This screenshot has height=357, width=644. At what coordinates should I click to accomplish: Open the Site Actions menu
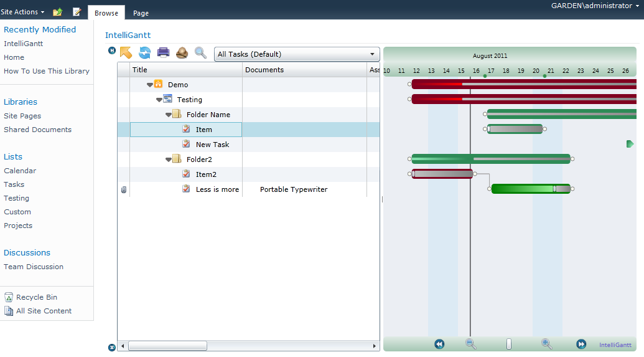pos(22,12)
